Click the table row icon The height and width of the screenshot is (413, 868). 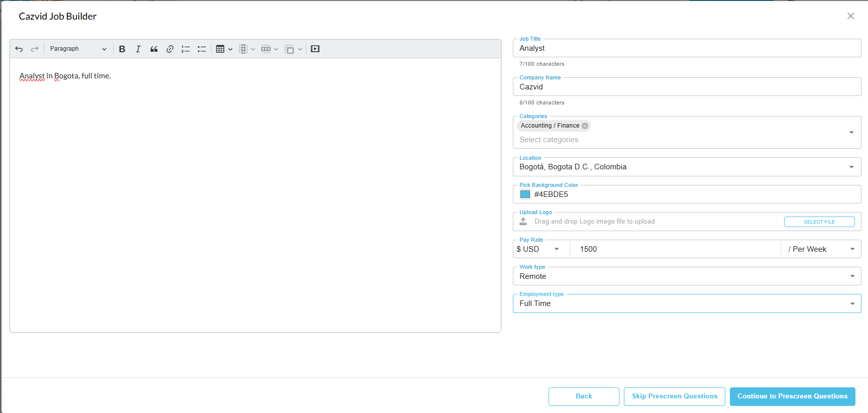click(x=266, y=49)
